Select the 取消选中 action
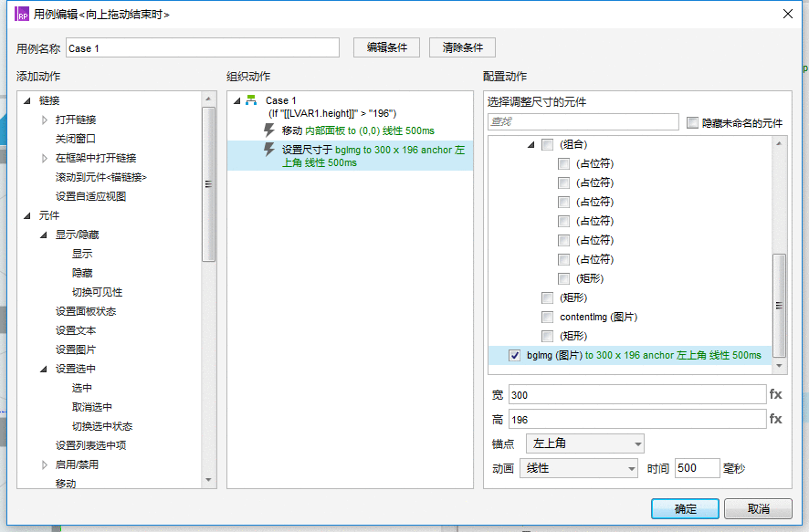Viewport: 809px width, 532px height. point(92,407)
